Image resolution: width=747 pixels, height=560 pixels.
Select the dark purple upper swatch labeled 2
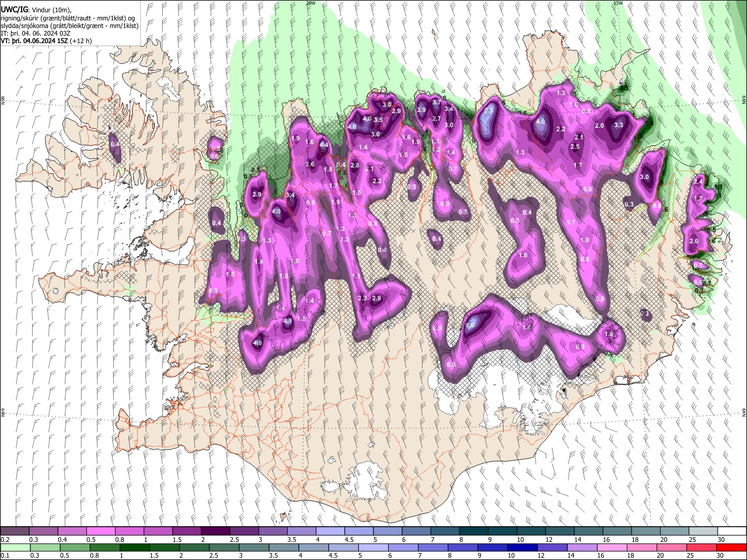[215, 531]
